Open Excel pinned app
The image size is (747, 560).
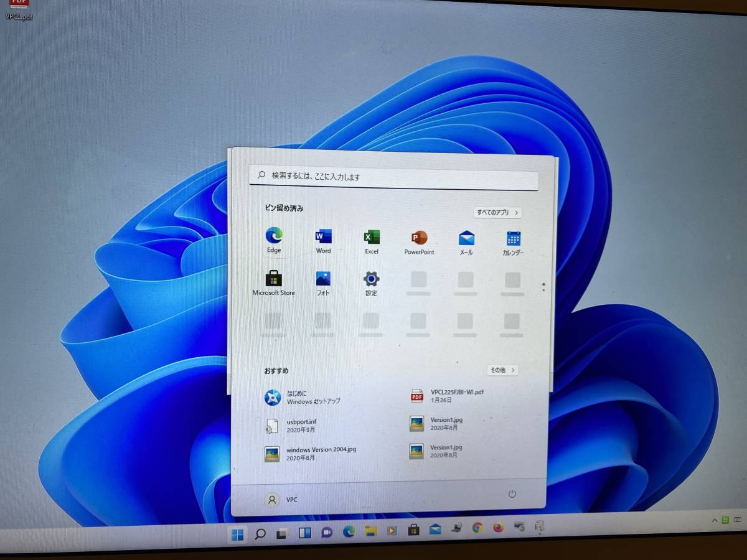tap(372, 241)
